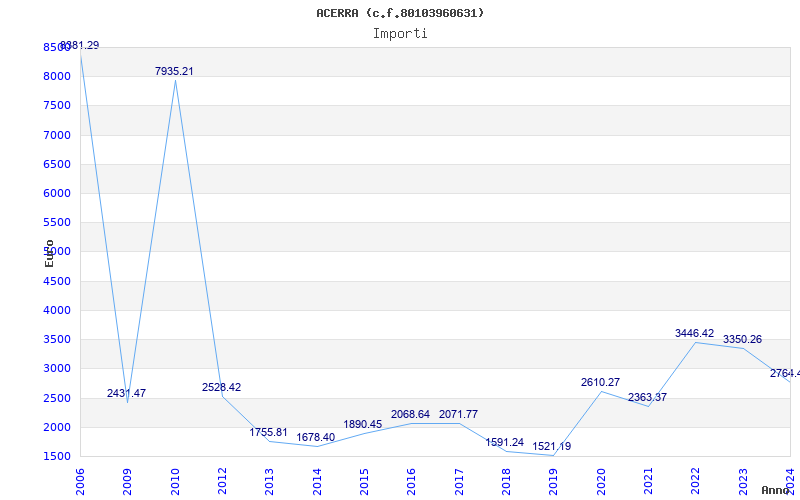
Task: Click the data label 1521.19
Action: (552, 446)
